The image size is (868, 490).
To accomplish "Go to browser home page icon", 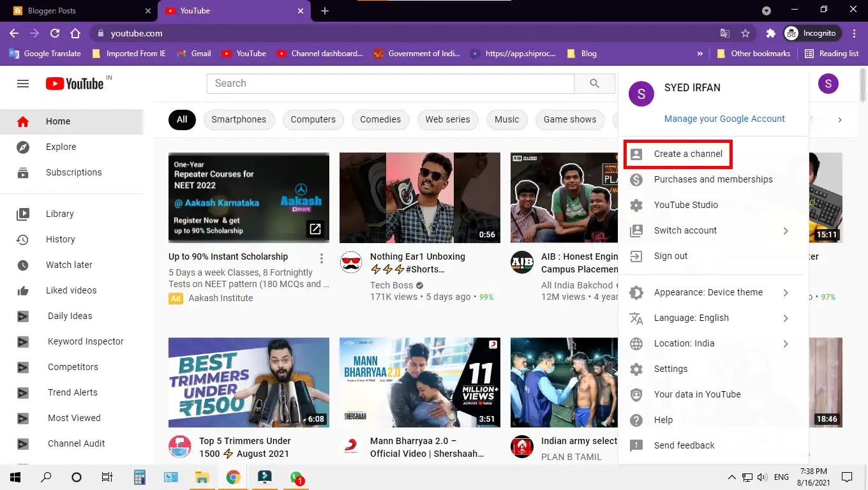I will click(75, 33).
